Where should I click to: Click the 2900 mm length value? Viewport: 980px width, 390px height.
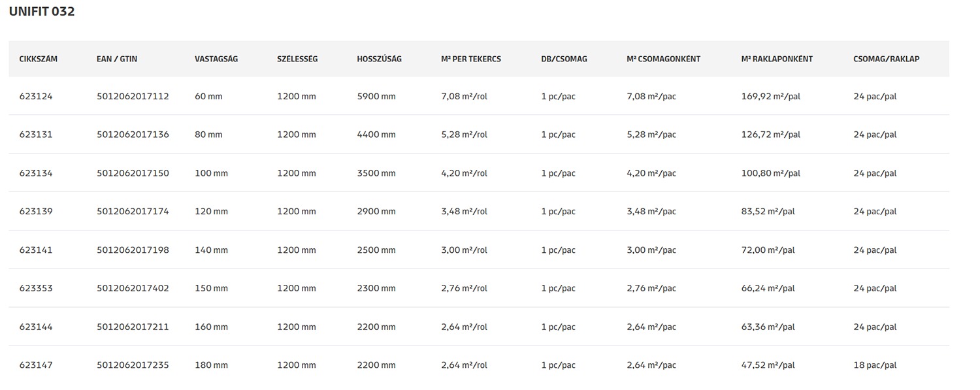click(376, 212)
